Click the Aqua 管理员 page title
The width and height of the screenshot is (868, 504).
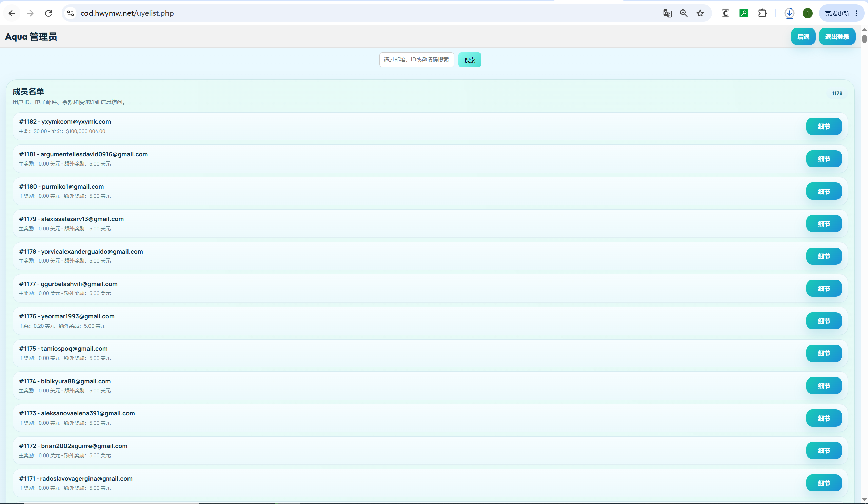(31, 37)
